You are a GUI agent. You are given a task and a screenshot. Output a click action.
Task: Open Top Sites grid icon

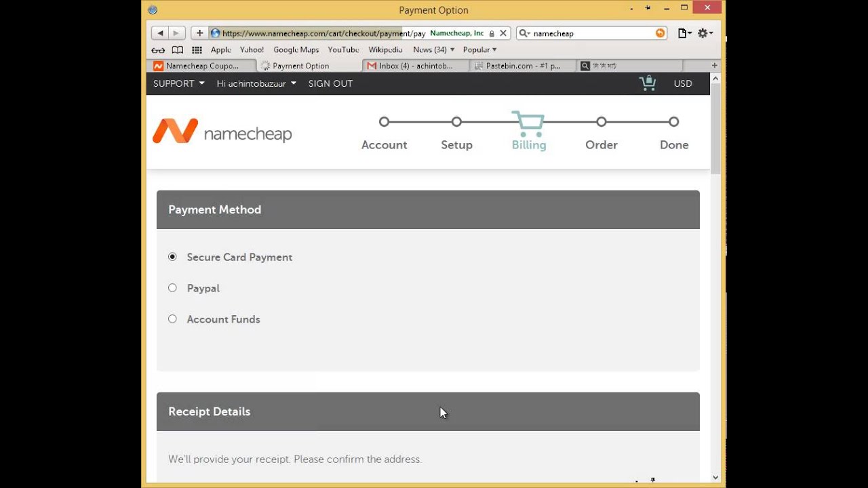coord(197,50)
